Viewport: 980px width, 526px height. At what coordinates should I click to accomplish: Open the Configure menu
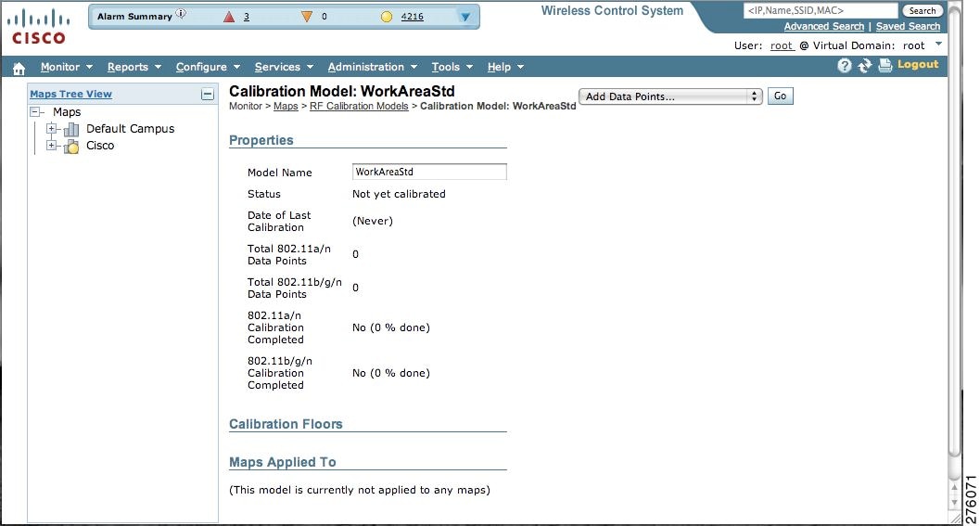click(x=208, y=67)
